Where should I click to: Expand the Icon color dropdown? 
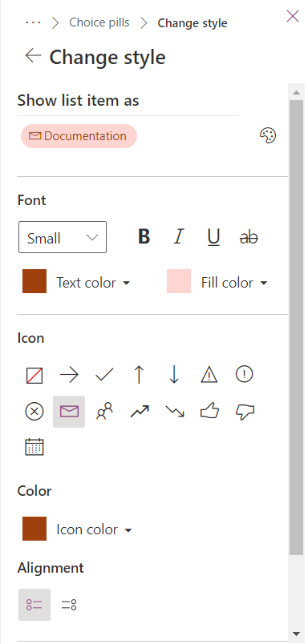[x=94, y=529]
